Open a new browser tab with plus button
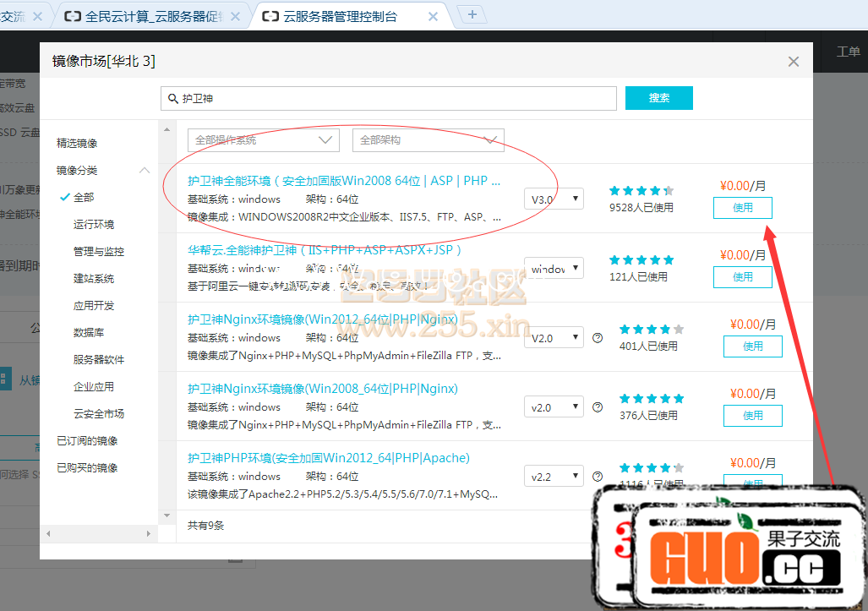Viewport: 868px width, 611px height. click(472, 14)
